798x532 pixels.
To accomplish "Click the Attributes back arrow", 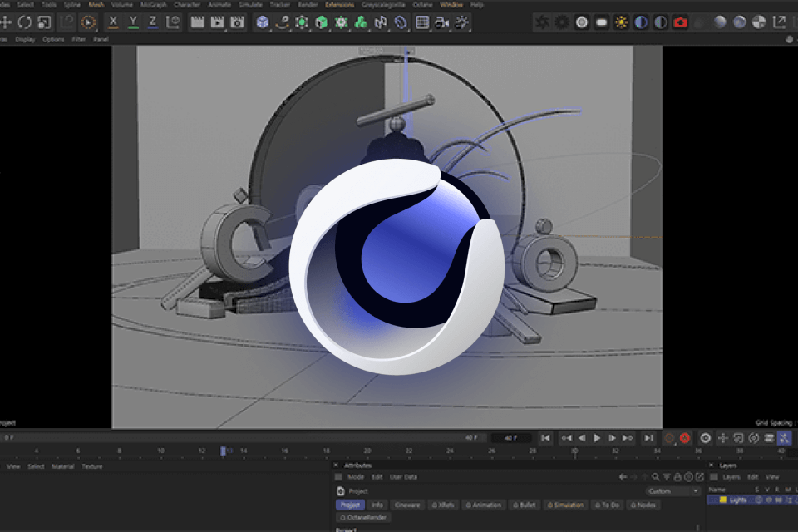I will coord(623,477).
